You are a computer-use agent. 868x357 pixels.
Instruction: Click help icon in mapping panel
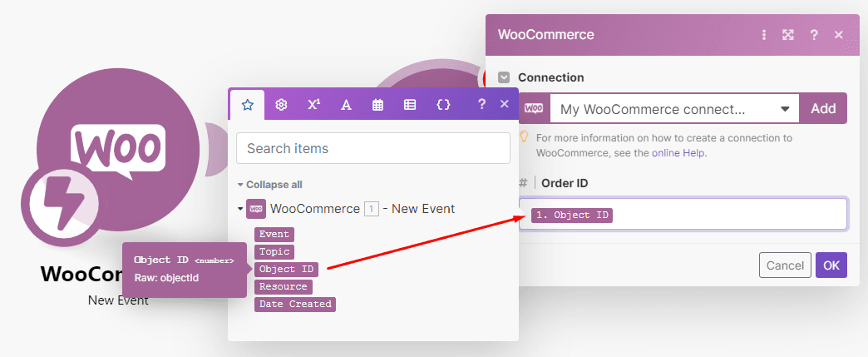[481, 105]
